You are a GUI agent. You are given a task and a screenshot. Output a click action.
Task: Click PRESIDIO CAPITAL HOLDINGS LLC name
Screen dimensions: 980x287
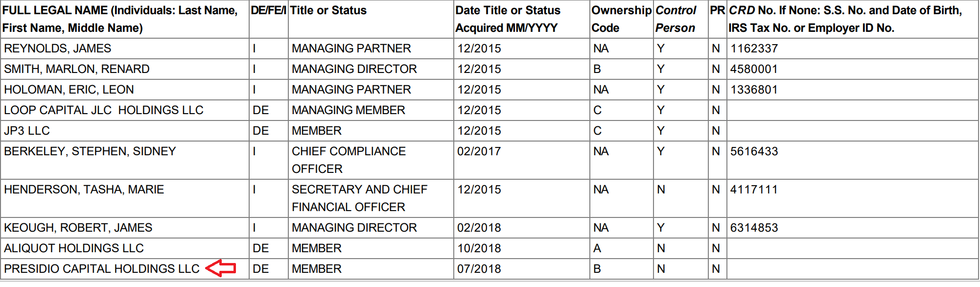pos(102,269)
